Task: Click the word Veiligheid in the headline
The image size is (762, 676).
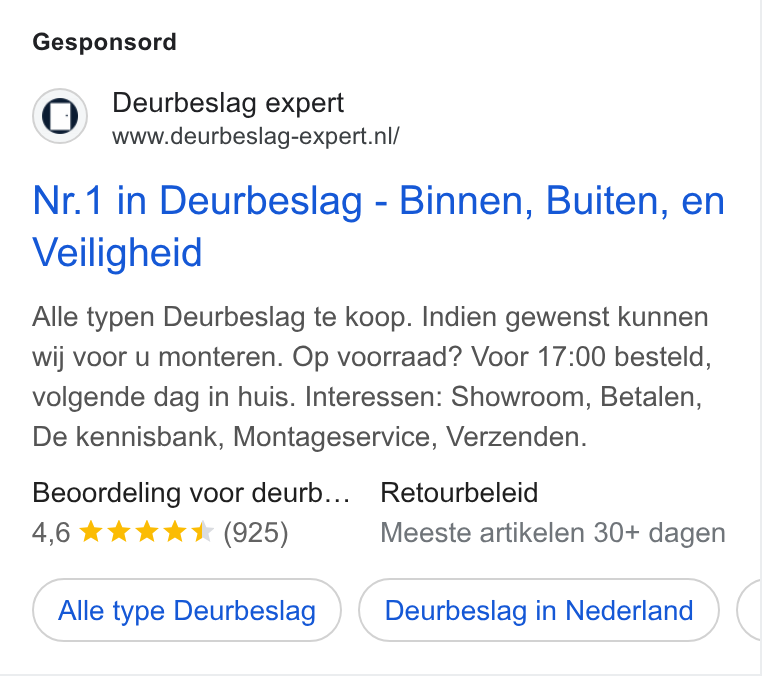Action: point(117,252)
